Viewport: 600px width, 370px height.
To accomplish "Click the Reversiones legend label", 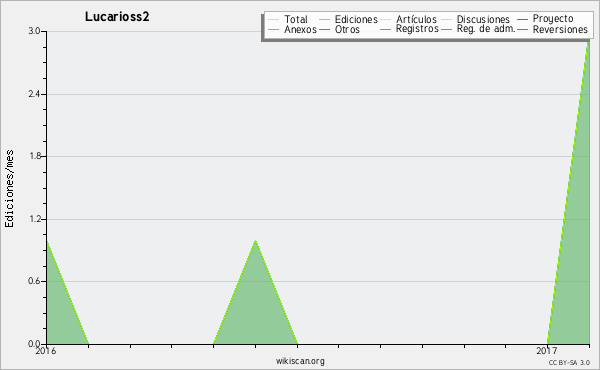I will click(x=560, y=29).
